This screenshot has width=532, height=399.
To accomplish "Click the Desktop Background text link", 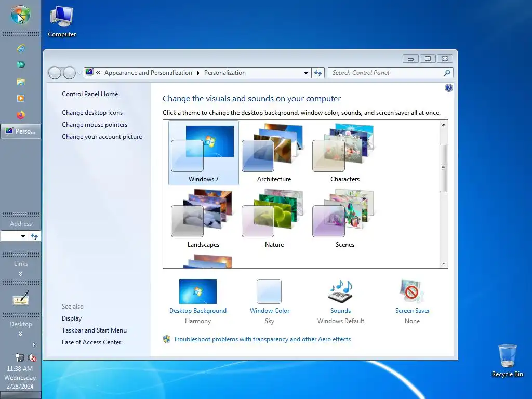I will pos(198,311).
